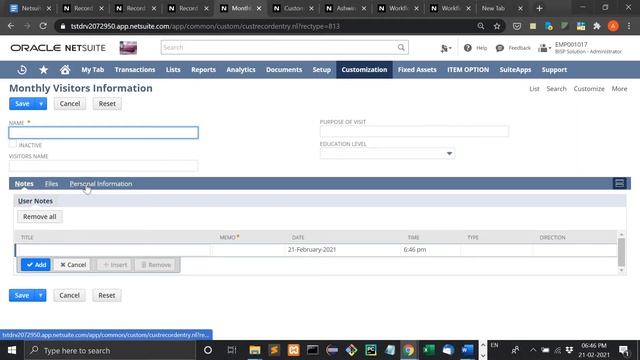Open Task View in taskbar
Screen dimensions: 640x360
tap(232, 350)
